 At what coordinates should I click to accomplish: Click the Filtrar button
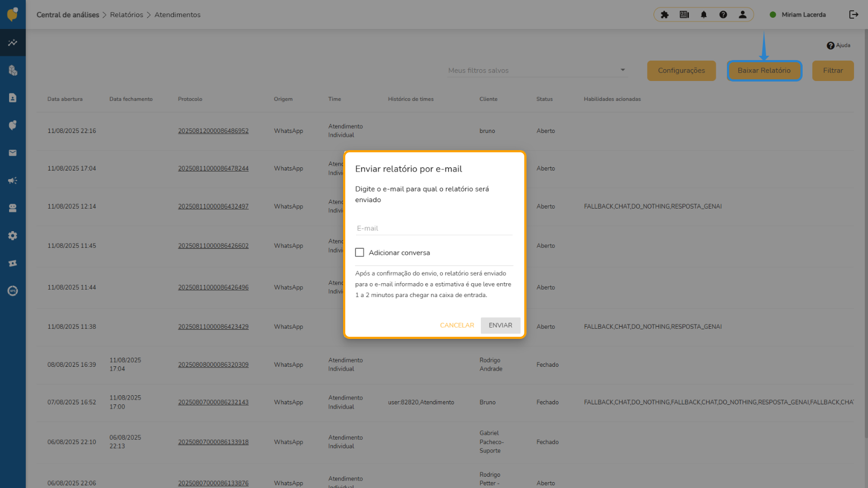pyautogui.click(x=833, y=71)
